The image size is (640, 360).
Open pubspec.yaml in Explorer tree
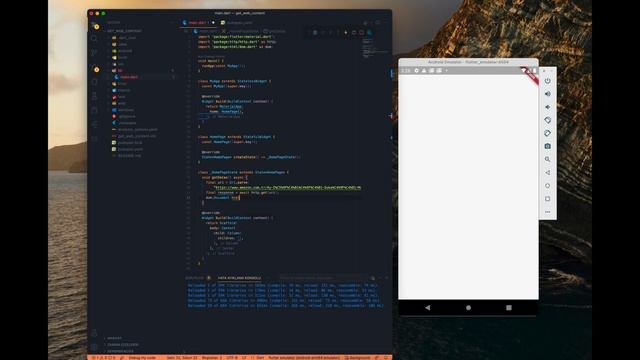click(x=130, y=149)
